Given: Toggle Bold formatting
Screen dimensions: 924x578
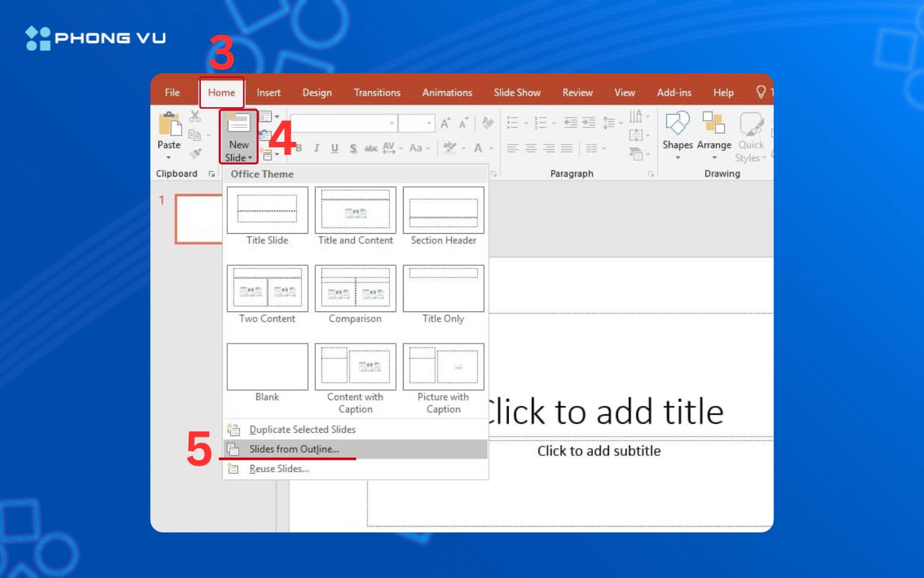Looking at the screenshot, I should tap(298, 148).
